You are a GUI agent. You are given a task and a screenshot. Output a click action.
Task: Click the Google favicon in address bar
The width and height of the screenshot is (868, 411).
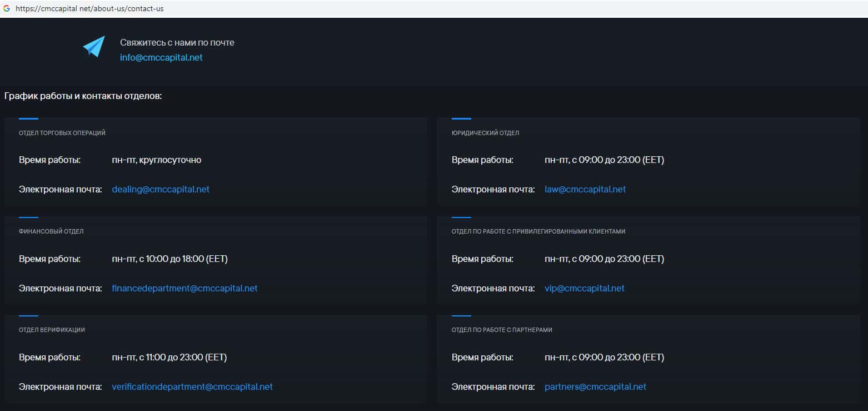pyautogui.click(x=7, y=9)
